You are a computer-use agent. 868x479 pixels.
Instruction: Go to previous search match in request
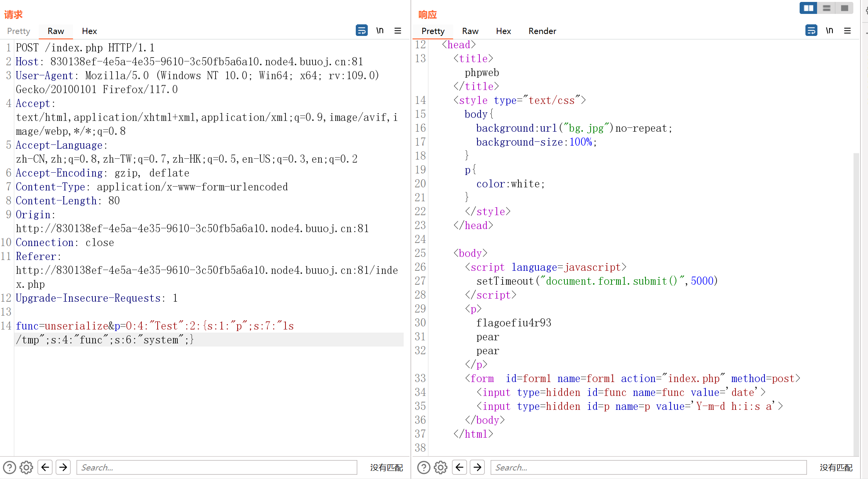coord(45,467)
